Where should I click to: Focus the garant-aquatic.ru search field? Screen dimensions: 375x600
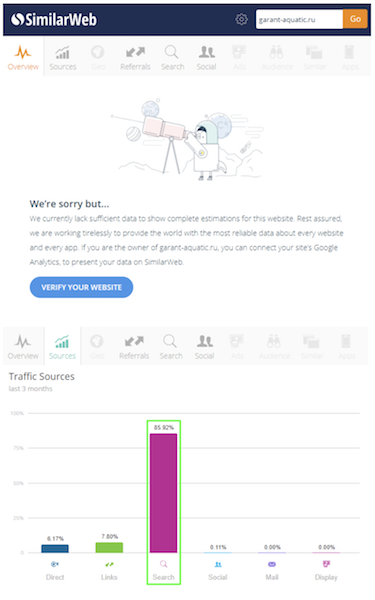coord(299,19)
